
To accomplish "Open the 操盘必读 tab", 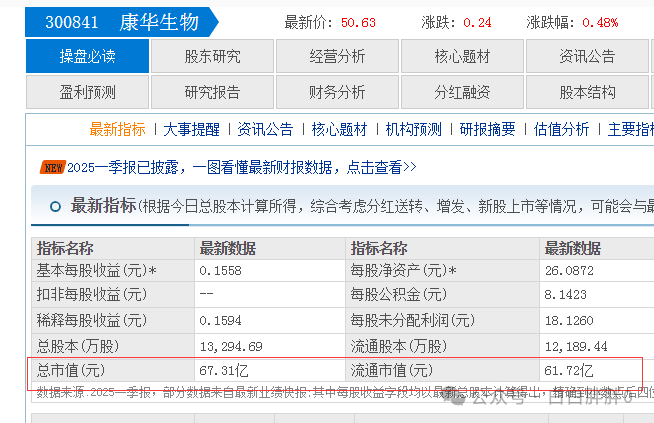I will tap(87, 56).
